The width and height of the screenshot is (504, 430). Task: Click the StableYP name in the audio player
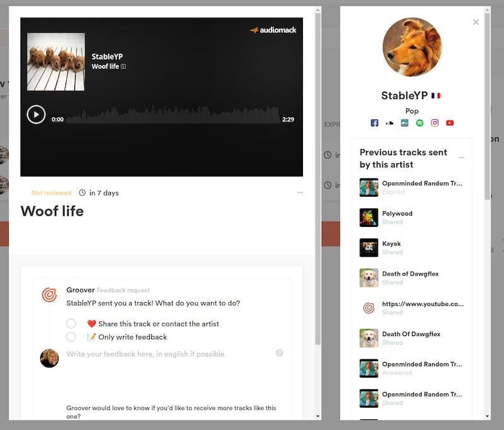point(107,57)
